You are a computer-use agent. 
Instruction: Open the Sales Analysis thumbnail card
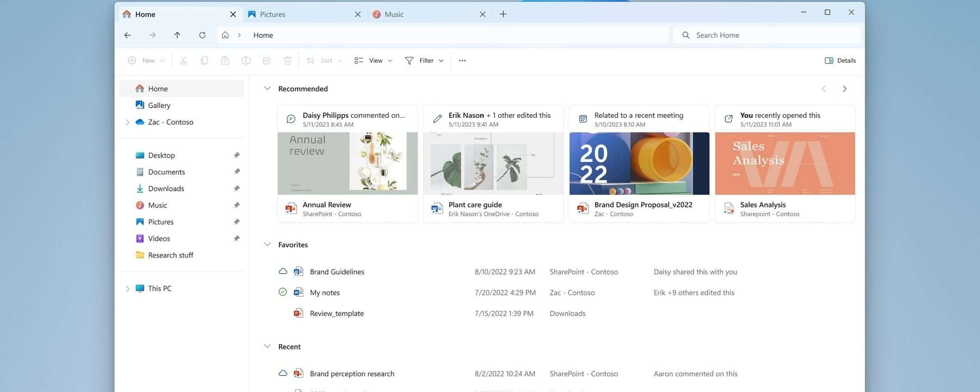pyautogui.click(x=784, y=164)
